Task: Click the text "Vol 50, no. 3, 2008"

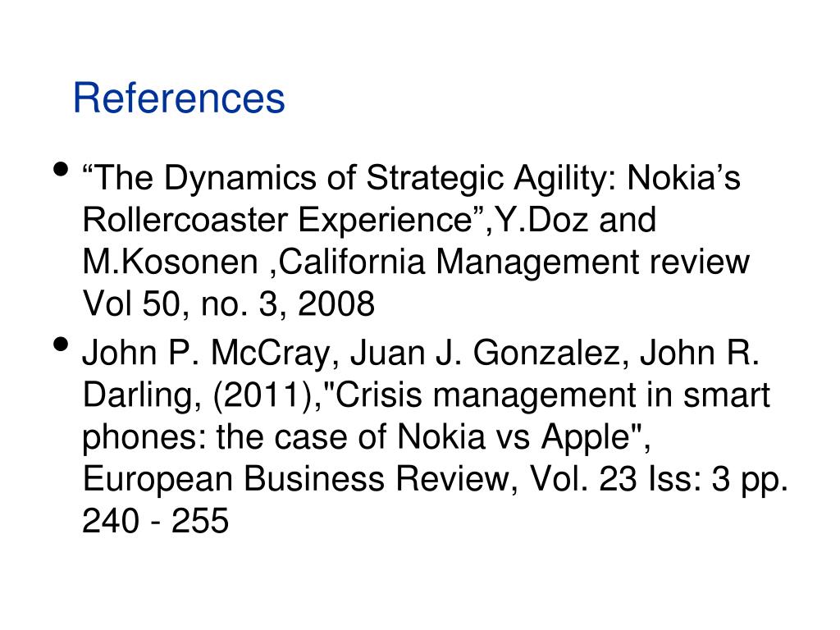Action: 228,305
